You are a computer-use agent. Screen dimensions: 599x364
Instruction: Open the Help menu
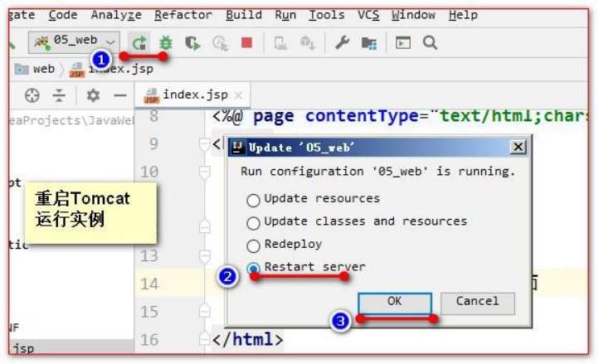pyautogui.click(x=463, y=15)
